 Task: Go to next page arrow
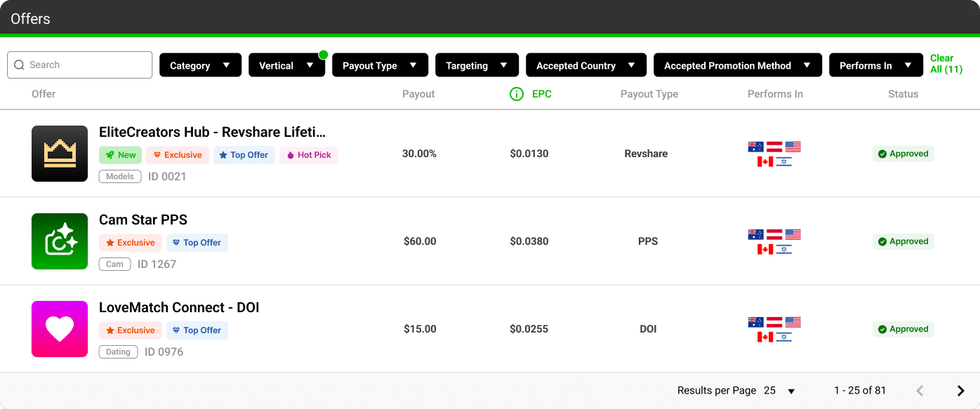[960, 391]
